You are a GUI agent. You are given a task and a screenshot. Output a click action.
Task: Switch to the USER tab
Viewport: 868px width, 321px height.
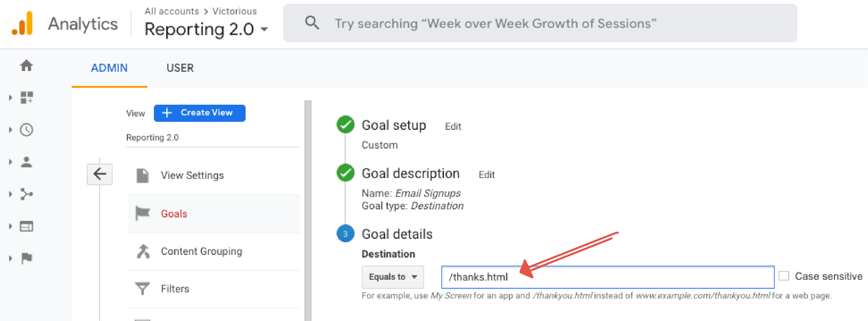(x=180, y=68)
